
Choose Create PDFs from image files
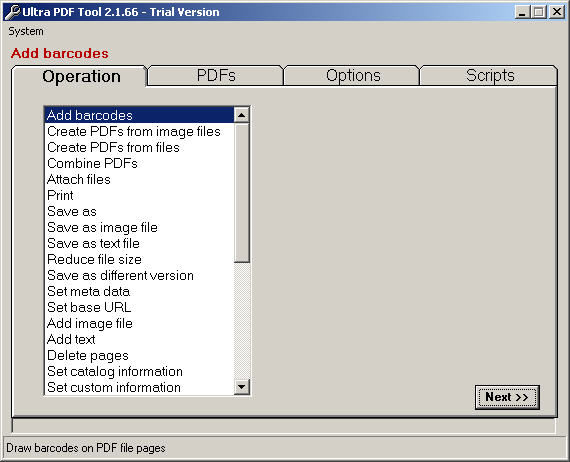[x=134, y=131]
